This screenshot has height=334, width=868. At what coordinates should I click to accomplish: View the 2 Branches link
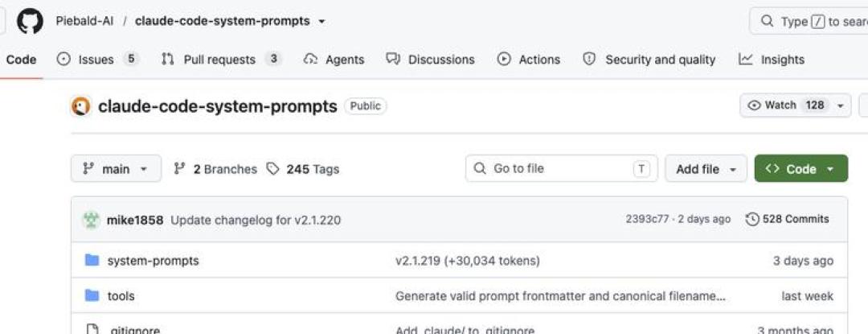[215, 169]
